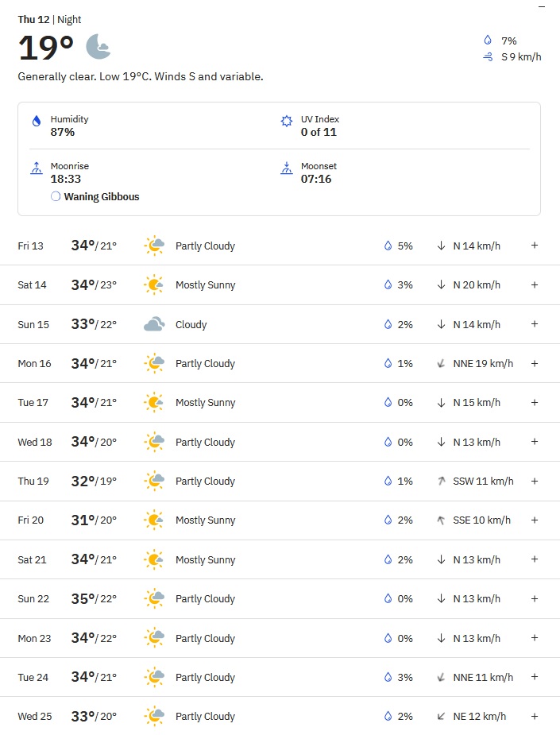Expand Tue 24 forecast details
Viewport: 560px width, 735px height.
535,677
